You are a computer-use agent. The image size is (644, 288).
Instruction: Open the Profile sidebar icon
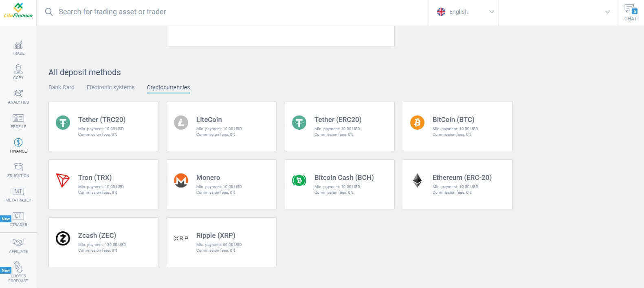(18, 119)
